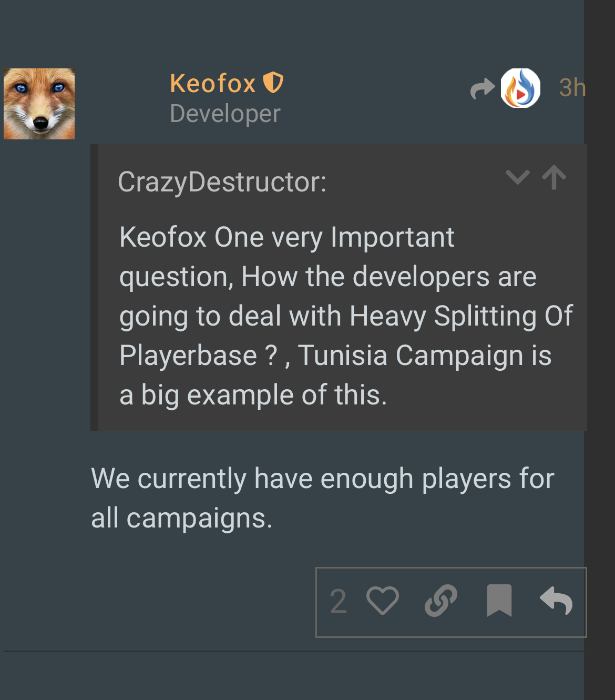View replied-to user's flame avatar
615x700 pixels.
point(520,88)
